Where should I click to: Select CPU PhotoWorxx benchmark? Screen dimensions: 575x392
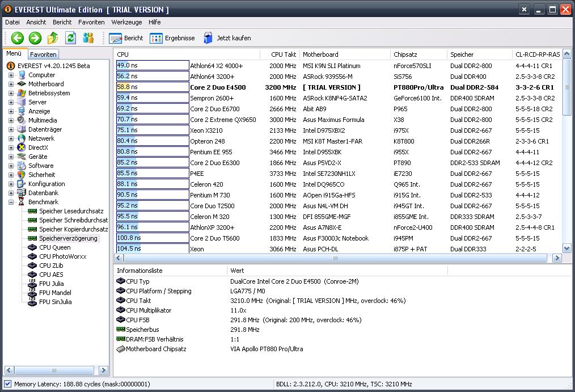pyautogui.click(x=63, y=256)
